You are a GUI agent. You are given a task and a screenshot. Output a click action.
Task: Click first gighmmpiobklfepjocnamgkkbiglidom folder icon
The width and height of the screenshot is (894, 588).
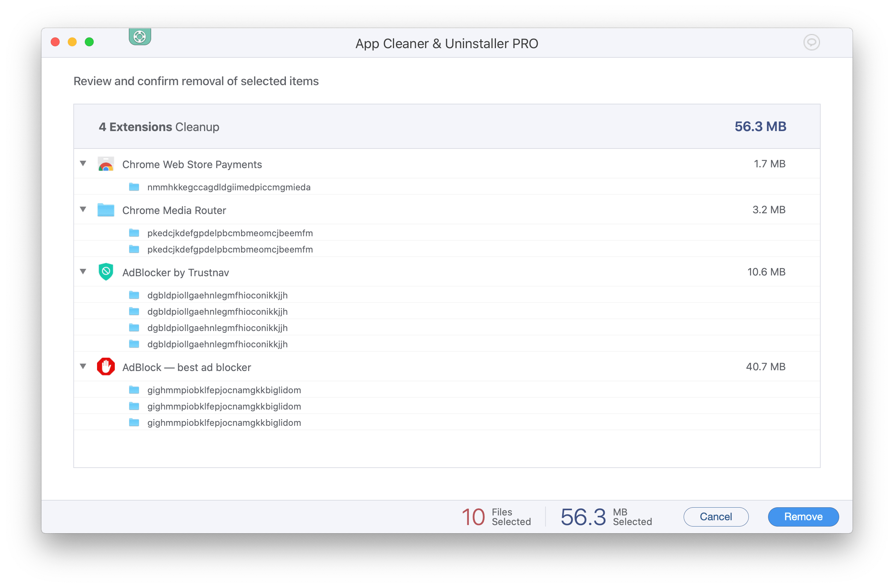coord(134,390)
